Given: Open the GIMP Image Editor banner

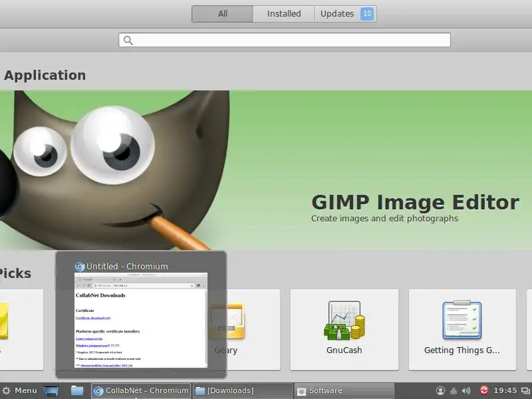Looking at the screenshot, I should 266,170.
